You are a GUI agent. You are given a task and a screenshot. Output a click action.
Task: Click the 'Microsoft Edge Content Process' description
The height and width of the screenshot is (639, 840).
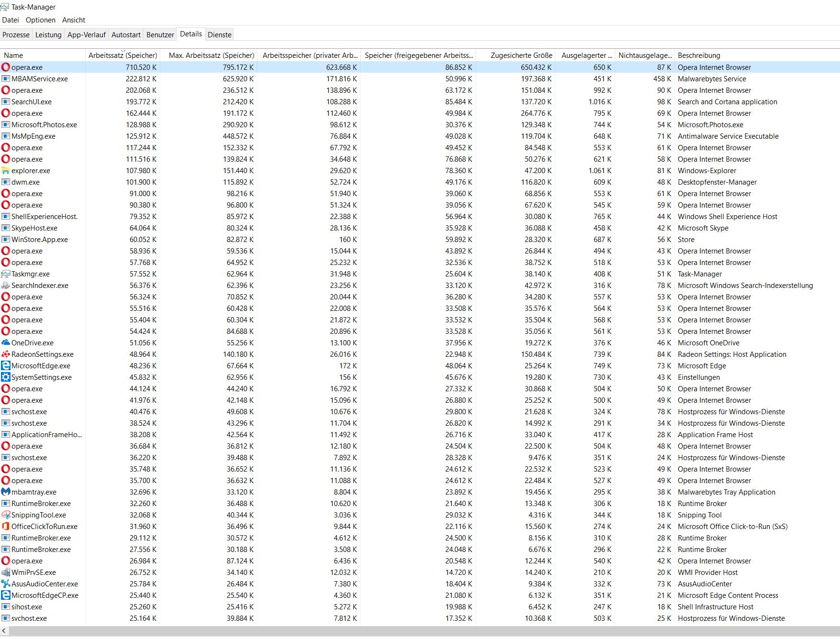click(728, 595)
